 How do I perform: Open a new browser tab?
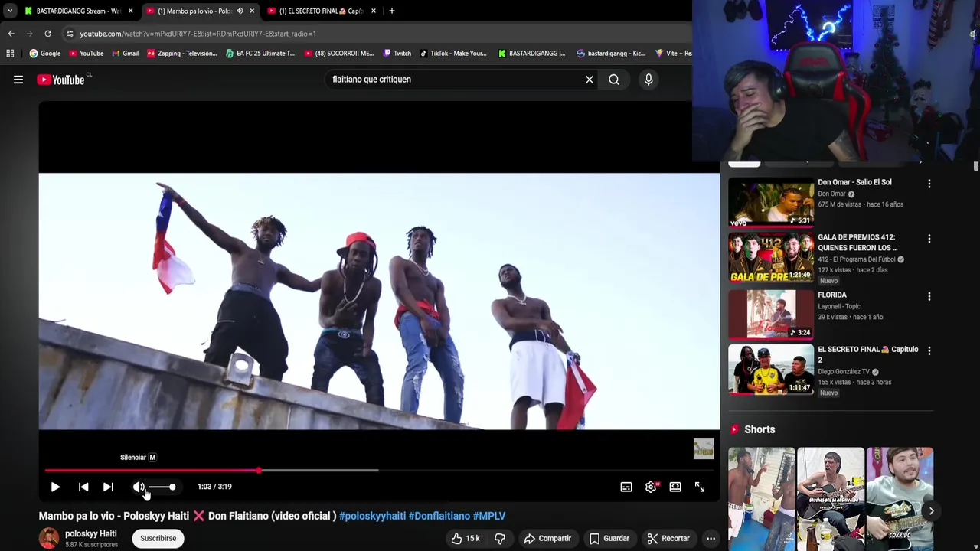point(391,11)
